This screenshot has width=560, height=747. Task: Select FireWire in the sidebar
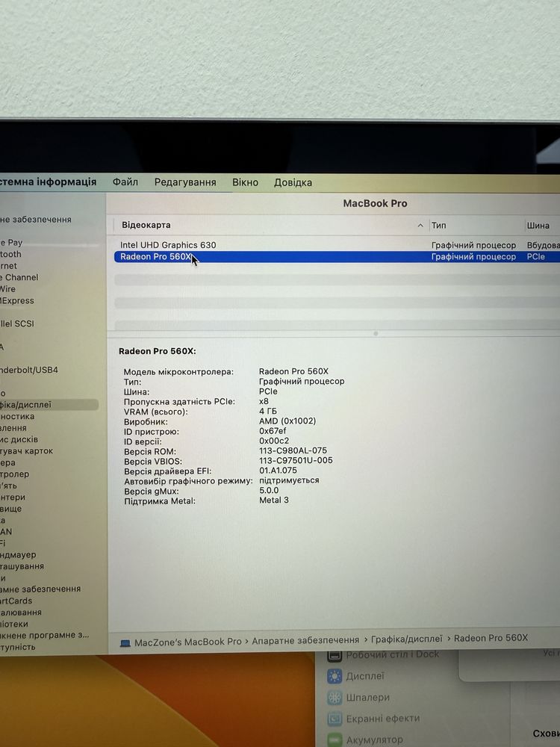tap(7, 288)
